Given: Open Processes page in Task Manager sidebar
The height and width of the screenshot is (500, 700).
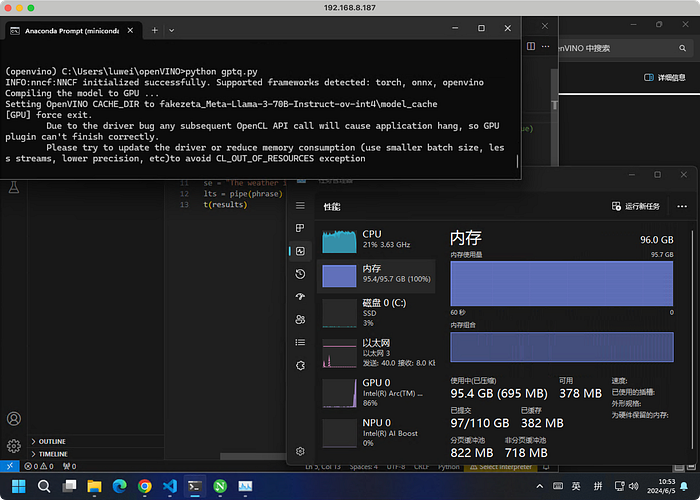Looking at the screenshot, I should 300,228.
